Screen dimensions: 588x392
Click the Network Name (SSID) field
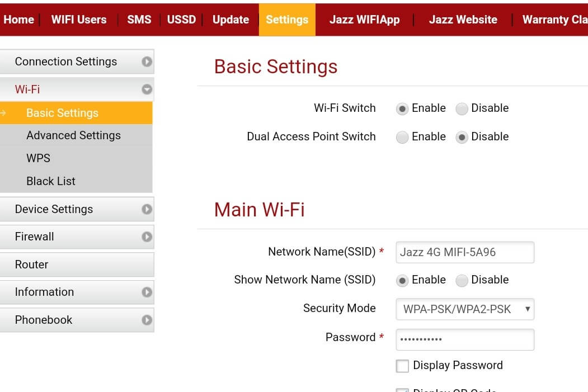pos(464,252)
